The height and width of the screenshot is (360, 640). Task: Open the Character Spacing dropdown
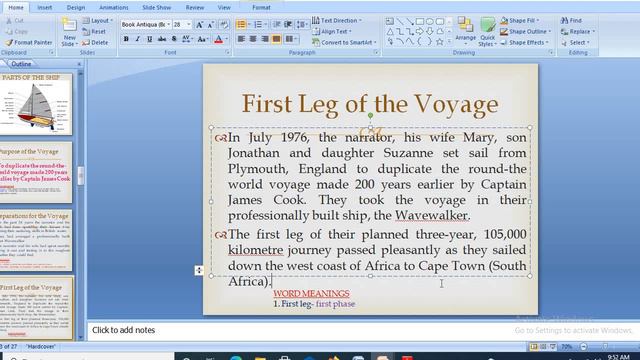[x=187, y=39]
